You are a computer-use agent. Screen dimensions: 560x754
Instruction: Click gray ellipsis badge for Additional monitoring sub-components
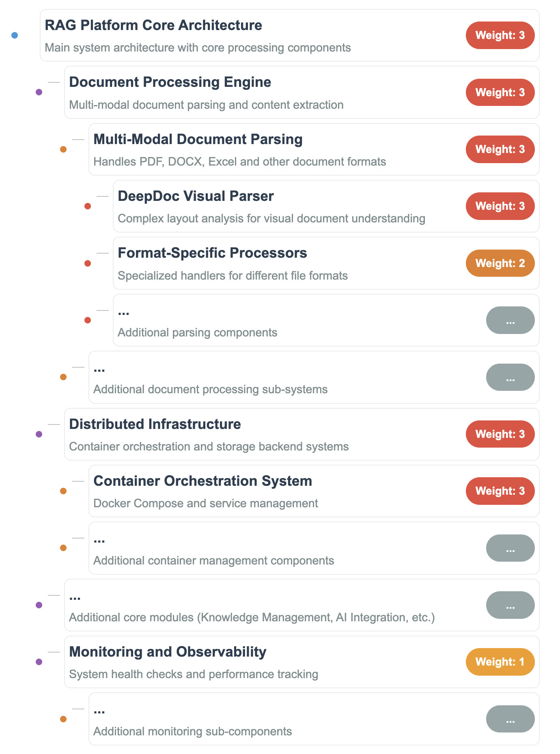point(510,719)
